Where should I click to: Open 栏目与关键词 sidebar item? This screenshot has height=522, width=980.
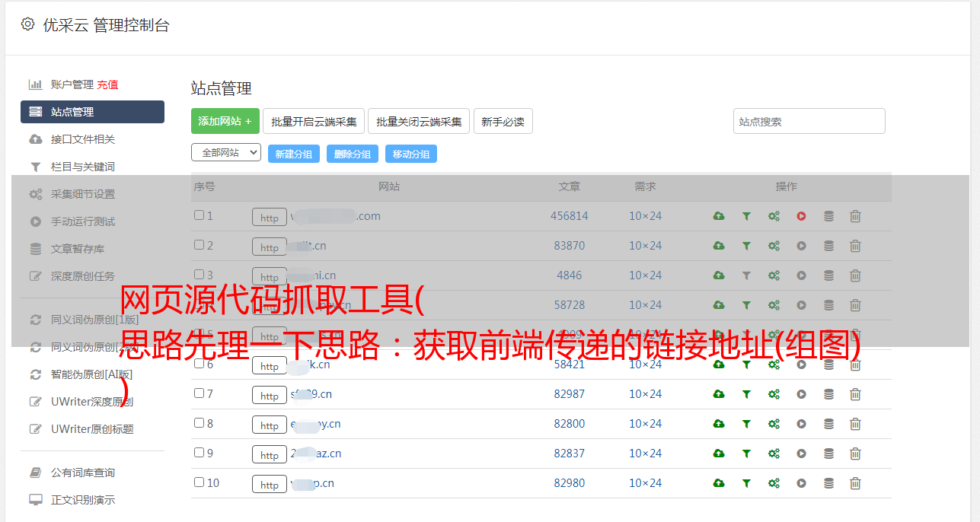click(83, 167)
